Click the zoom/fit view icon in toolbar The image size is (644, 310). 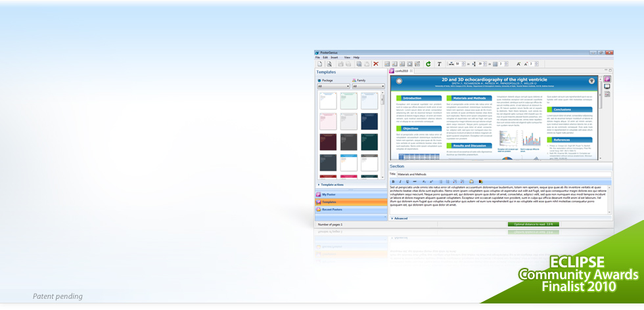[x=410, y=64]
